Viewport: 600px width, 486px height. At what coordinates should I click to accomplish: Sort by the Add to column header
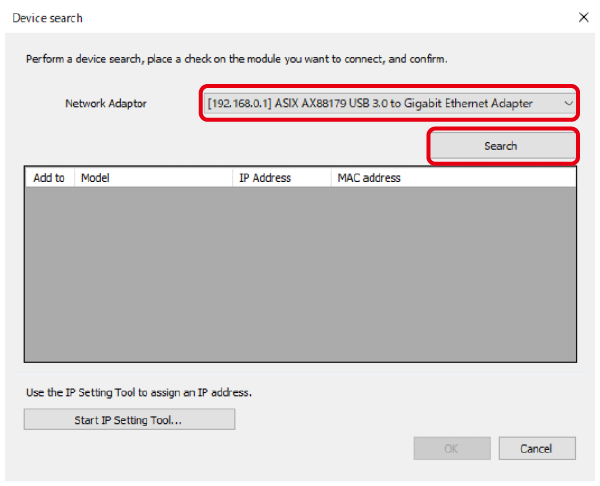click(48, 178)
